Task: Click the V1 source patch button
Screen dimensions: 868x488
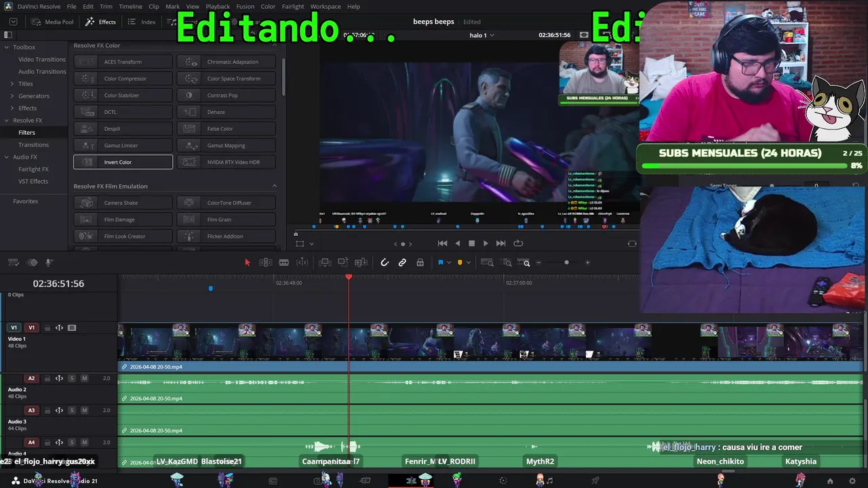Action: point(14,328)
